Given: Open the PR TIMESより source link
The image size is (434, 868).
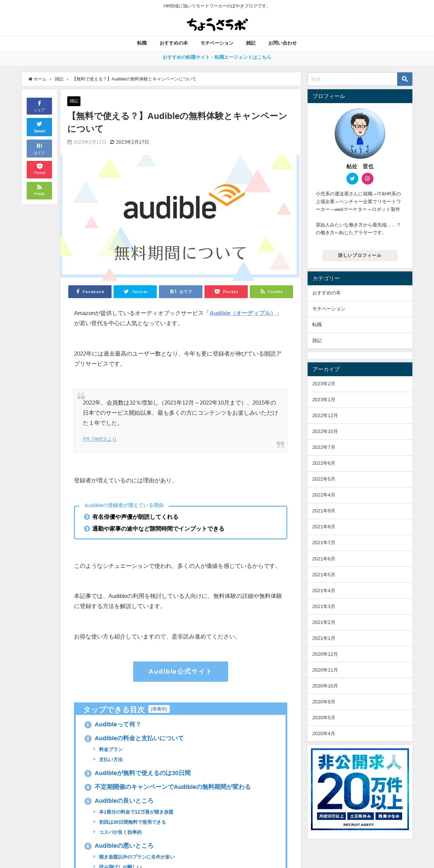Looking at the screenshot, I should point(100,439).
